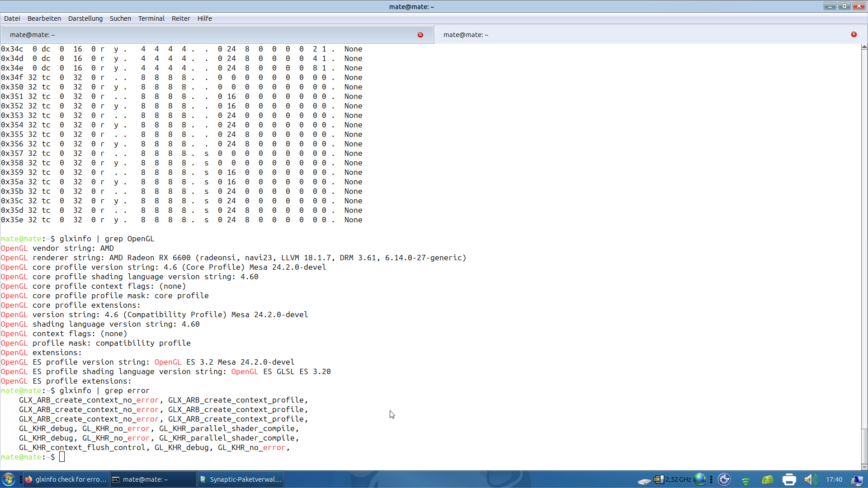Click the disk drive tray icon
This screenshot has height=488, width=868.
point(644,481)
